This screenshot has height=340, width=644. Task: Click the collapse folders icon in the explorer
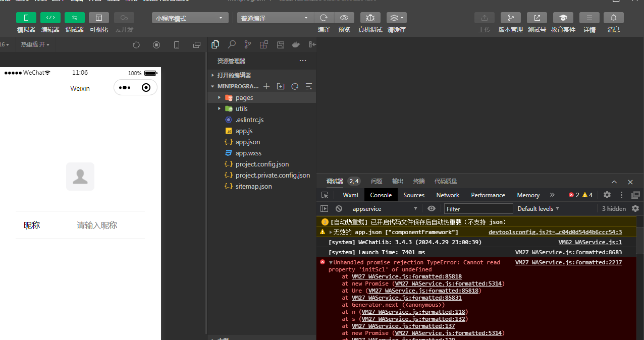[309, 86]
